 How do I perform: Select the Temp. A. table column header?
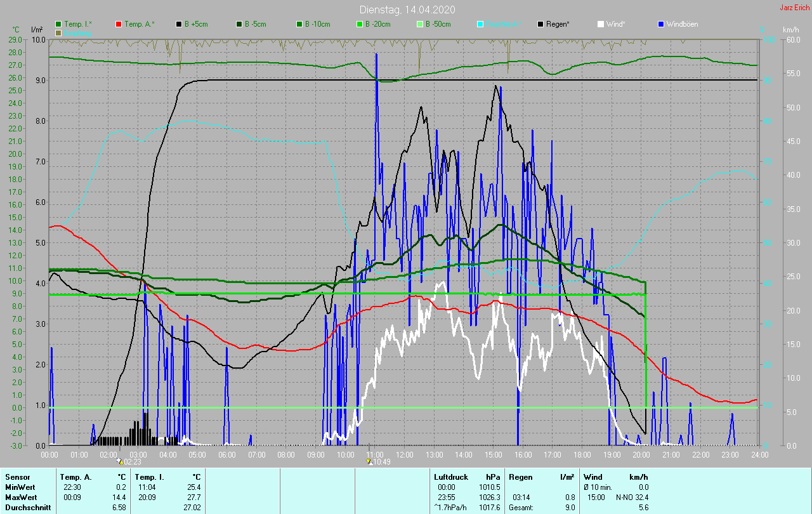(x=75, y=477)
